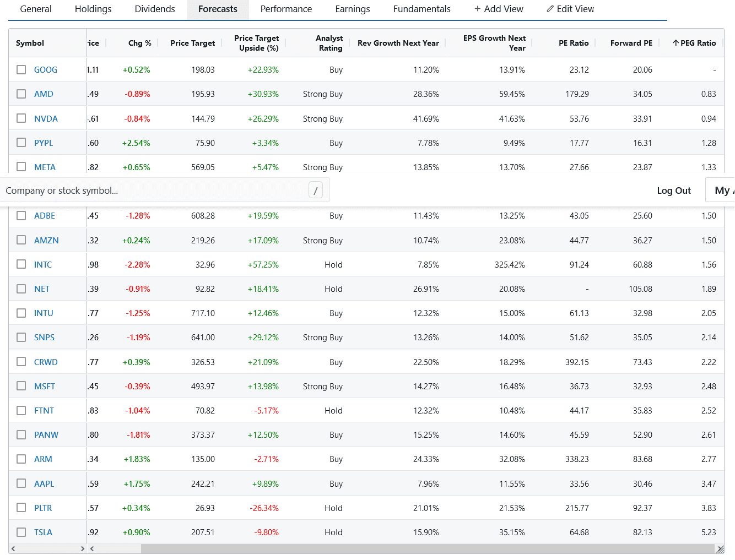735x560 pixels.
Task: Open the NVDA stock link
Action: click(x=46, y=118)
